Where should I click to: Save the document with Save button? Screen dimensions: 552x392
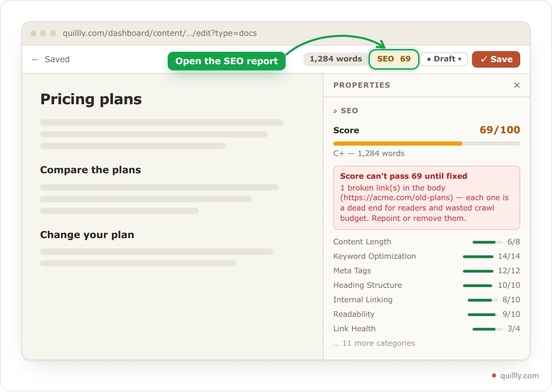pyautogui.click(x=496, y=59)
